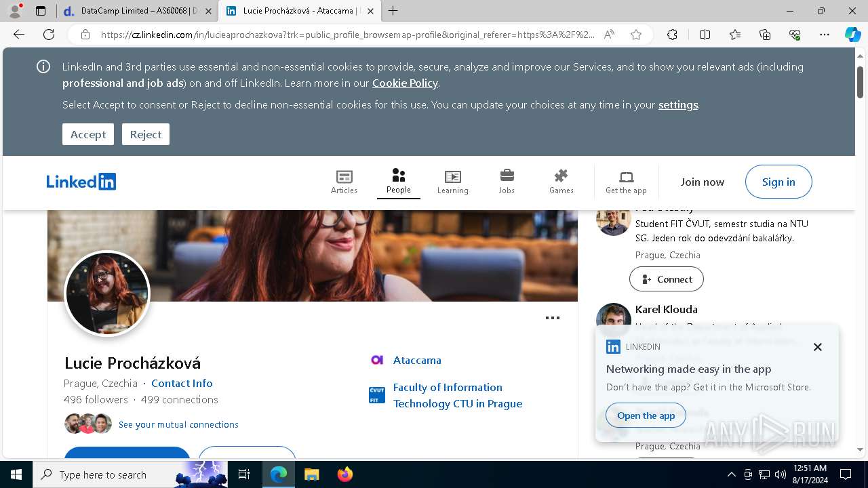This screenshot has height=488, width=868.
Task: Open Browser essentials heart icon
Action: coord(795,35)
